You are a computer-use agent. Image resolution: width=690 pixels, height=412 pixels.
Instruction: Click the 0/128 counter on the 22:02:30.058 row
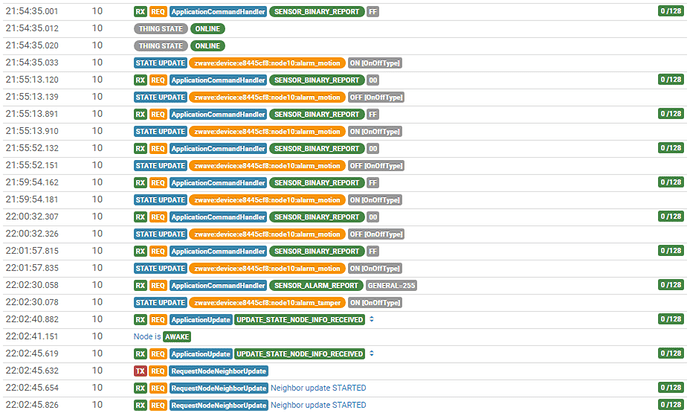[671, 285]
